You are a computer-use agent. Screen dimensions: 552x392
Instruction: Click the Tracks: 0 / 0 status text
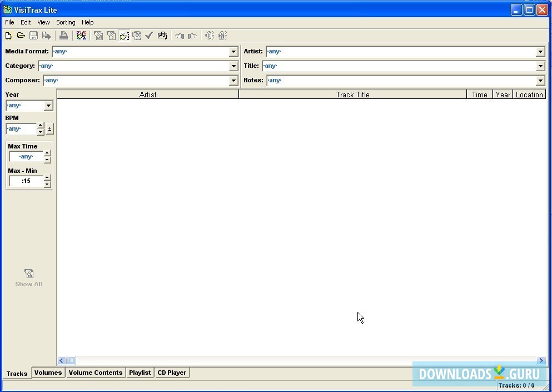coord(516,386)
